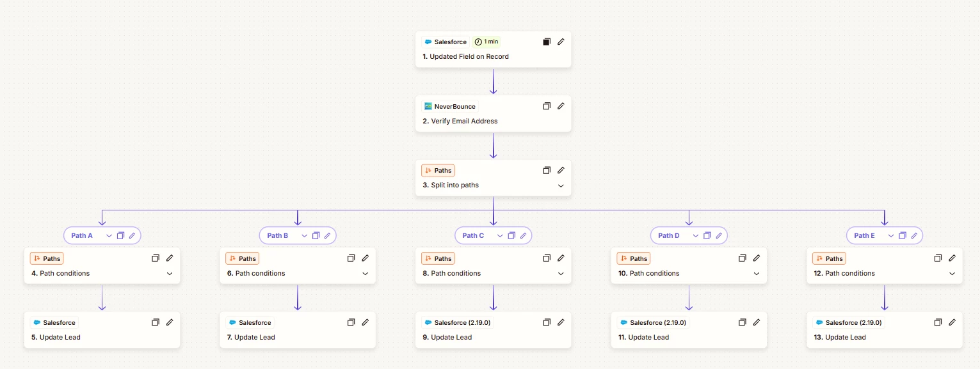Click the NeverBounce app badge on step 2
Viewport: 980px width, 369px height.
pyautogui.click(x=450, y=106)
